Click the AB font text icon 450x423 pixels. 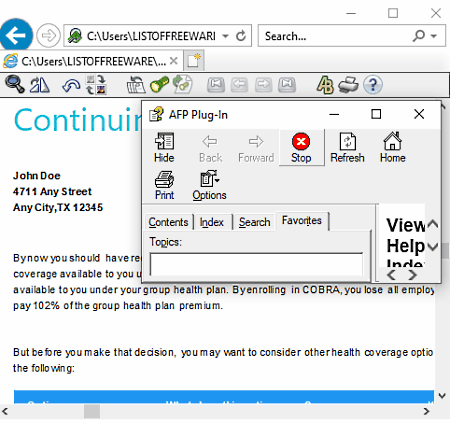coord(325,85)
